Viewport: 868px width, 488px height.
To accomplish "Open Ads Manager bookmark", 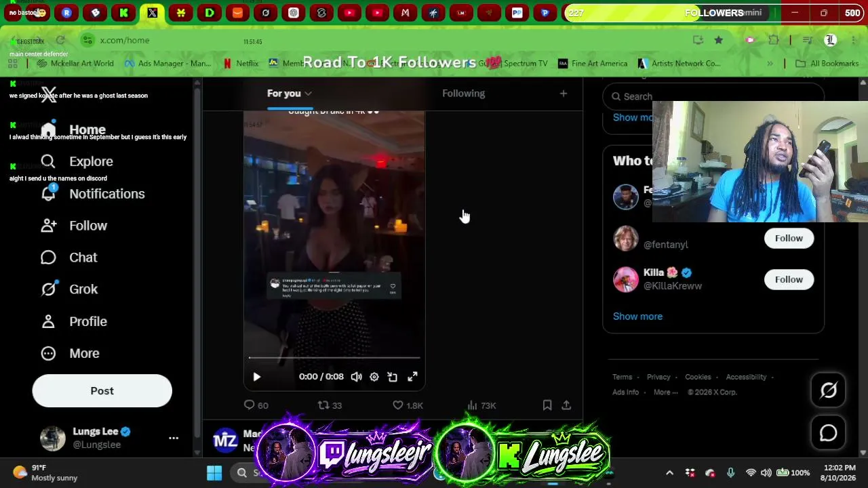I will [x=167, y=63].
